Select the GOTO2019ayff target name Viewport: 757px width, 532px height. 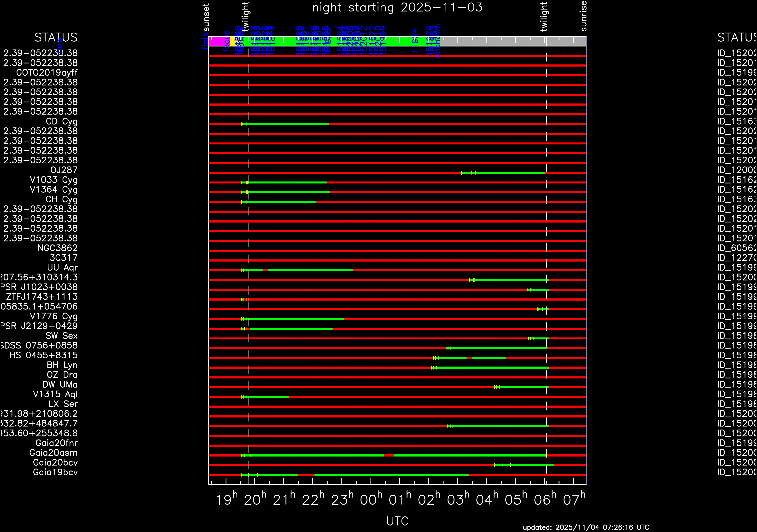tap(47, 73)
